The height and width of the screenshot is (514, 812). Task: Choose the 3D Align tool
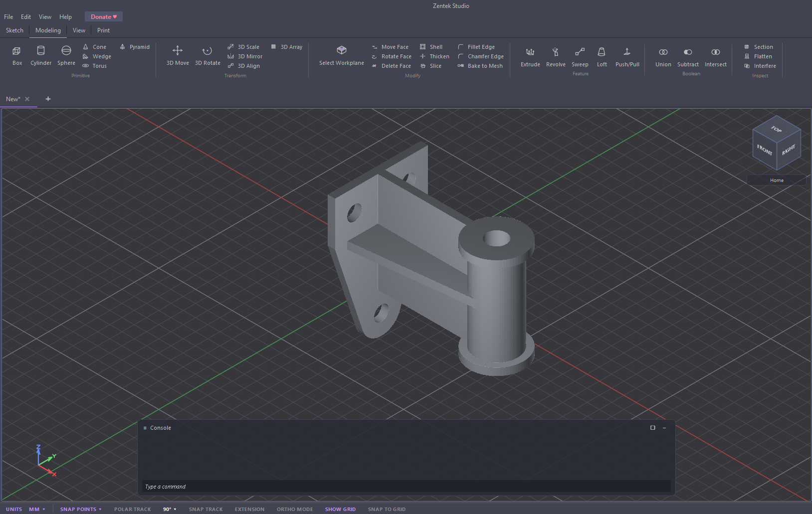244,66
